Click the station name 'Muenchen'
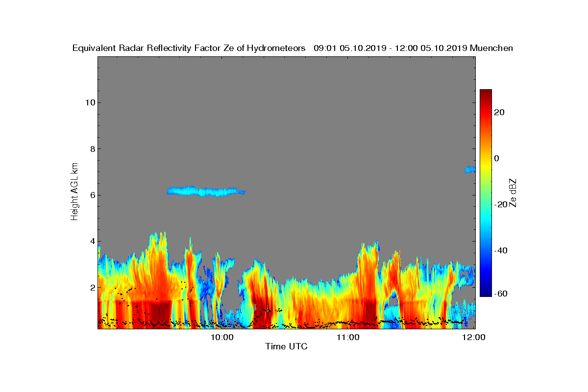 [491, 48]
